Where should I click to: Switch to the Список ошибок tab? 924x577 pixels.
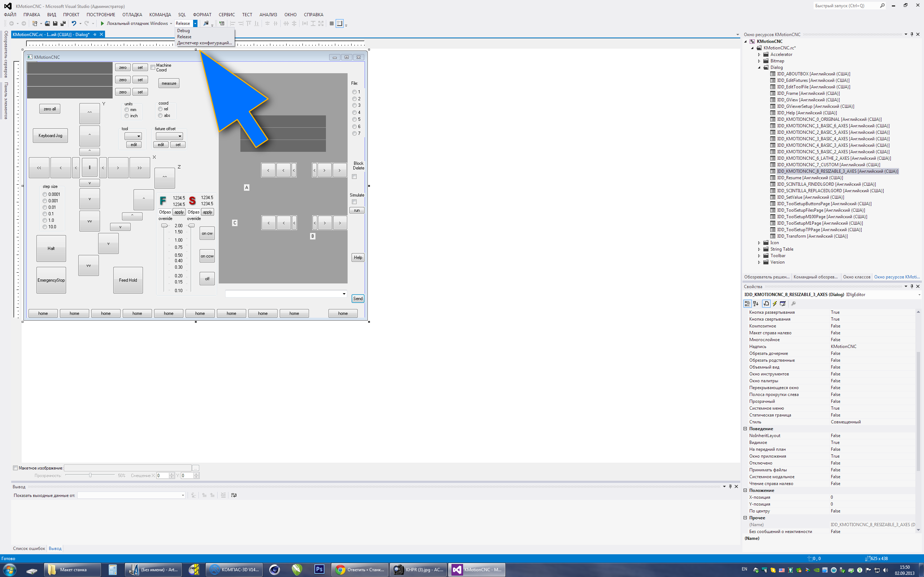pos(29,549)
